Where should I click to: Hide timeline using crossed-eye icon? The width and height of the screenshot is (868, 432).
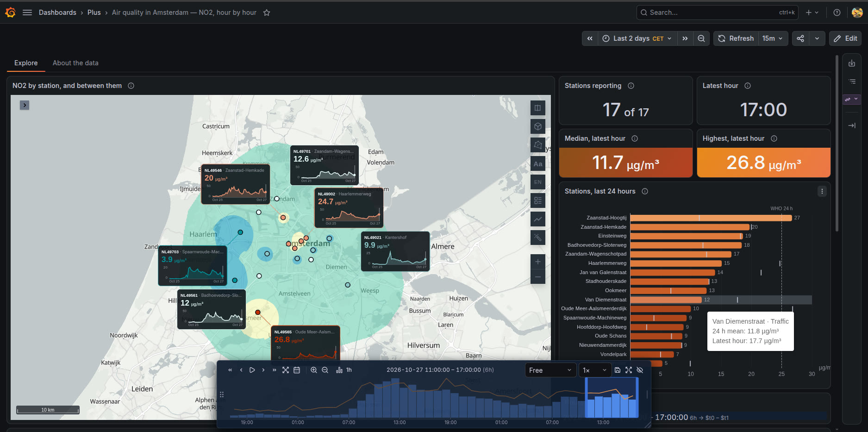pyautogui.click(x=640, y=370)
